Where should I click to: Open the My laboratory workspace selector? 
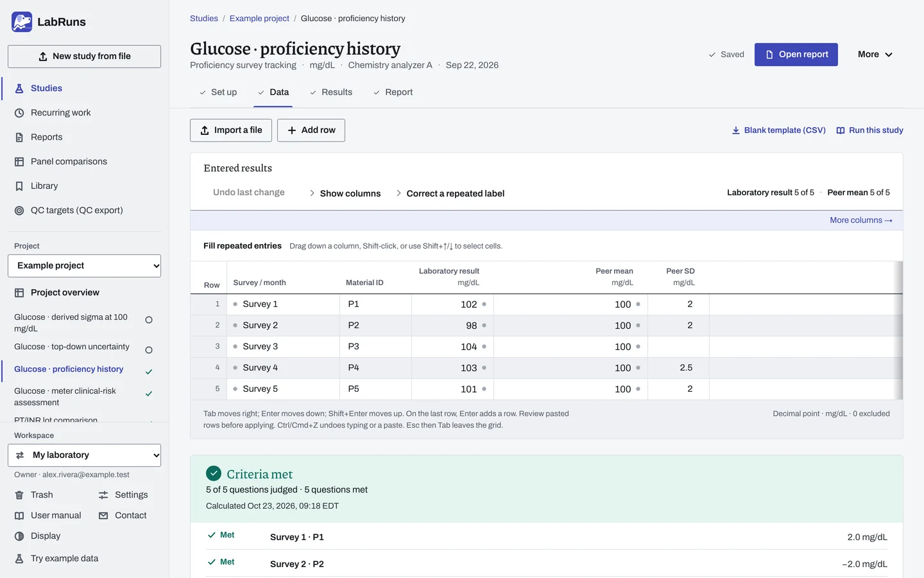coord(84,455)
